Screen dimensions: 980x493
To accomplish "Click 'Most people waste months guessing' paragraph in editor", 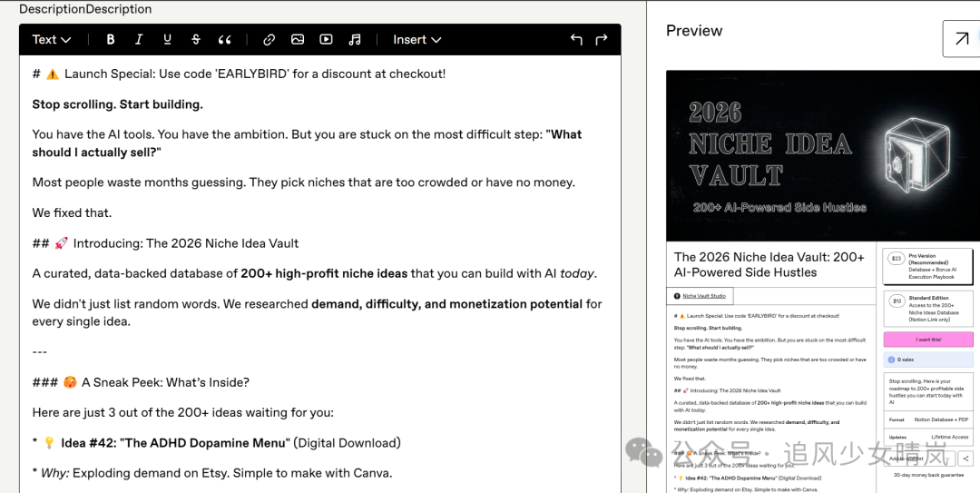I will tap(304, 182).
